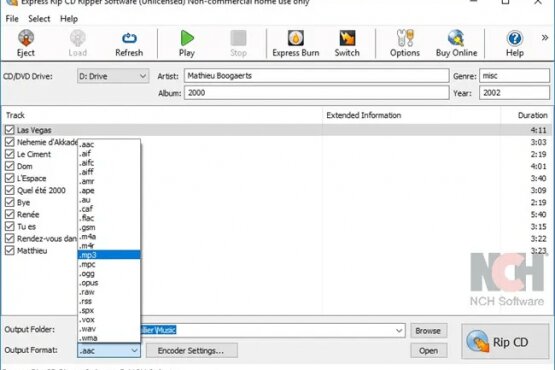
Task: Click the Browse button
Action: (428, 331)
